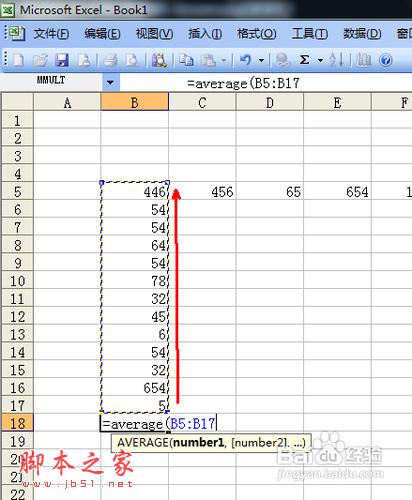Screen dimensions: 412x500
Task: Click the standard toolbar drag handle
Action: pos(6,60)
